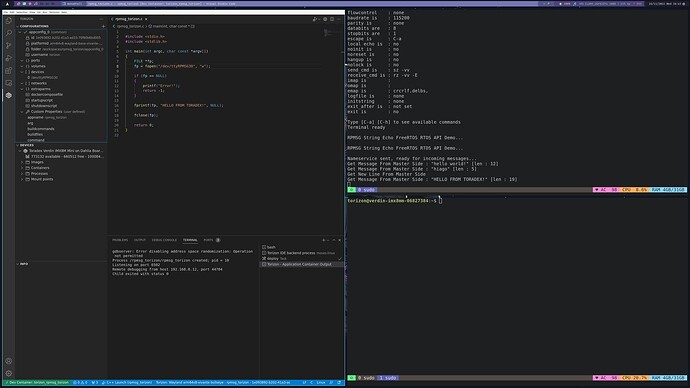Open the Source Control view icon
This screenshot has height=388, width=690.
point(8,45)
